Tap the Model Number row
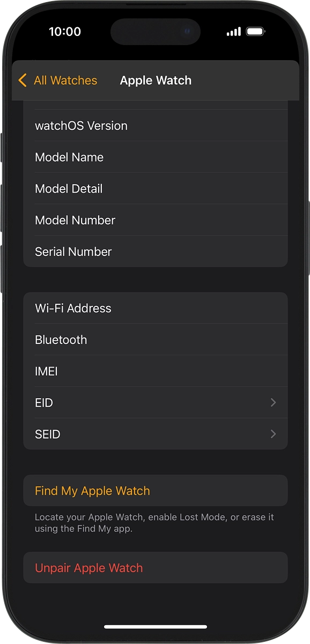Image resolution: width=310 pixels, height=644 pixels. coord(156,220)
